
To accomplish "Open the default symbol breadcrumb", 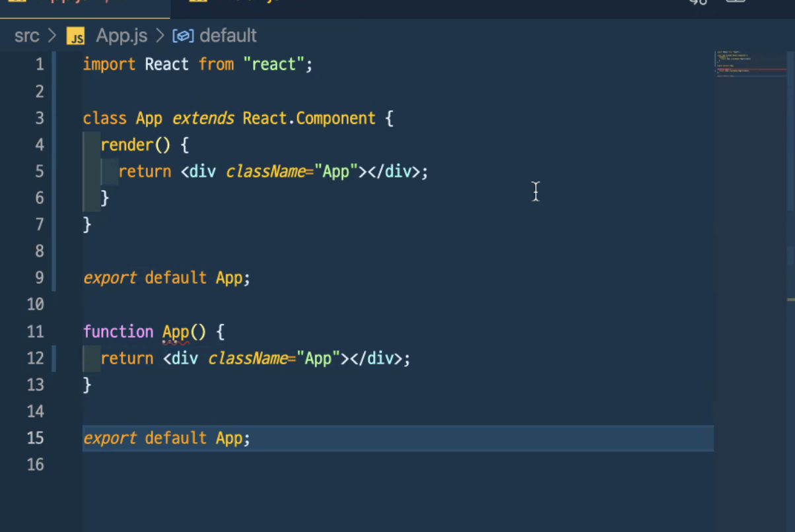I will click(x=228, y=36).
